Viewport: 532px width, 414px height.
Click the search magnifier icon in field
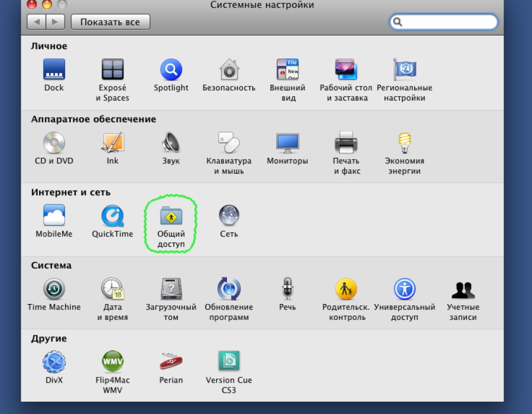pyautogui.click(x=398, y=22)
